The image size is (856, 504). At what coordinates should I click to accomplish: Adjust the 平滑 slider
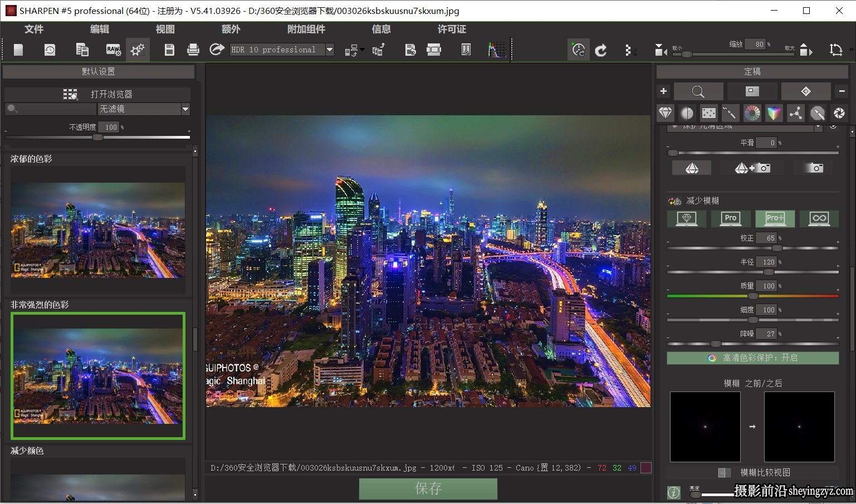[752, 153]
